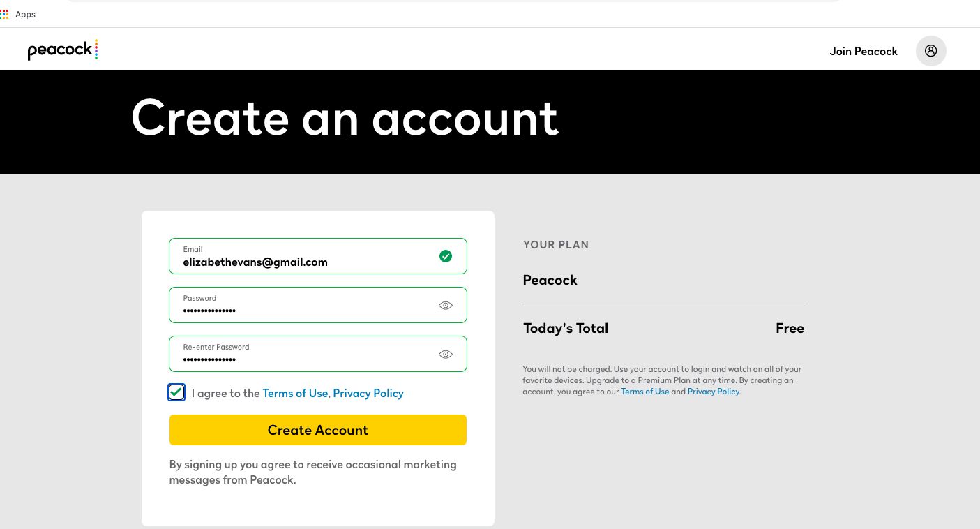Open Privacy Policy link under plan summary
The height and width of the screenshot is (529, 980).
pyautogui.click(x=714, y=392)
